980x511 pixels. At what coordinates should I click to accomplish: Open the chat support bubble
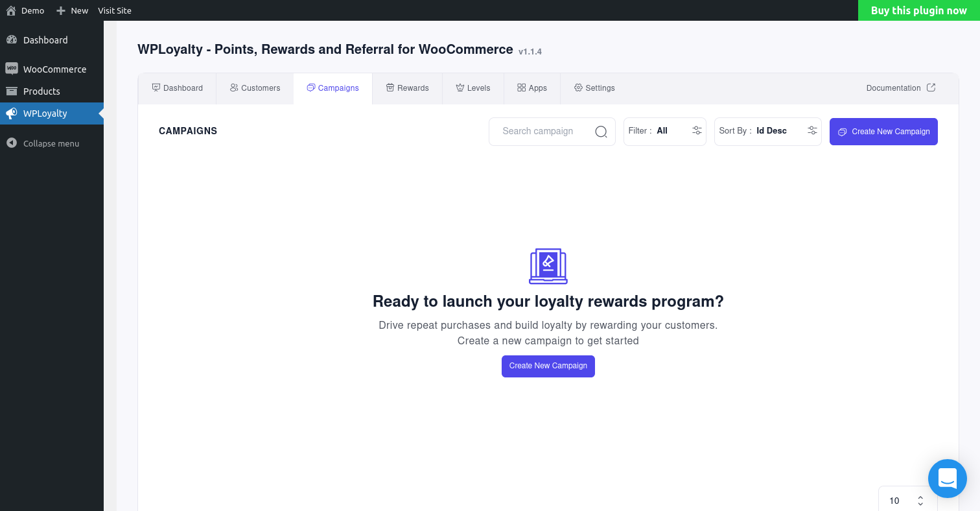tap(948, 479)
